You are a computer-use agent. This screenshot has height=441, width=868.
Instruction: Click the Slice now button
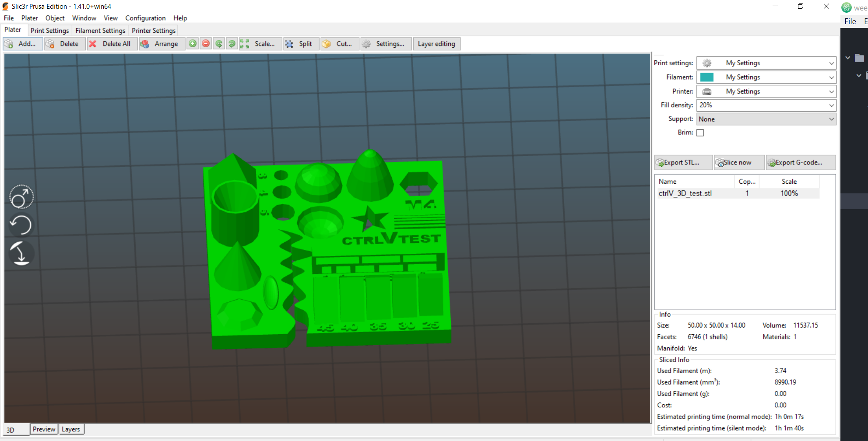click(739, 162)
